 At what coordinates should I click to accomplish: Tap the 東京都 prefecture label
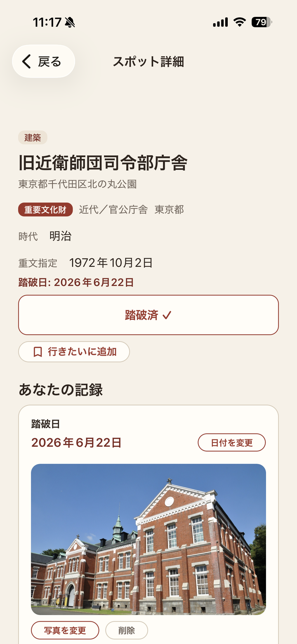[169, 210]
